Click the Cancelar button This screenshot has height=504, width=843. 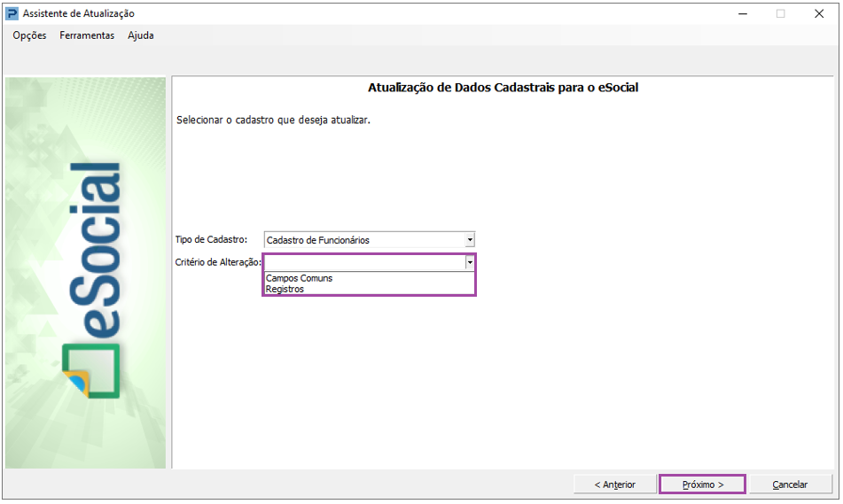[790, 485]
